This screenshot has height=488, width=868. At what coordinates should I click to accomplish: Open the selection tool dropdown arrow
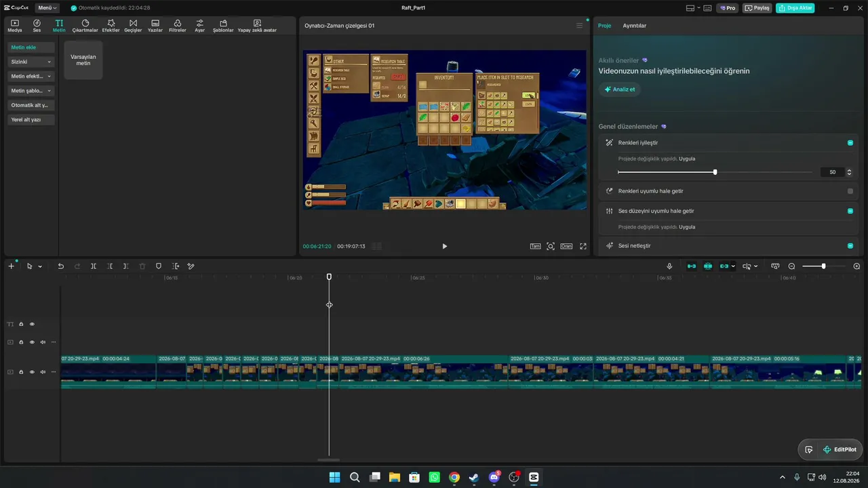(40, 266)
